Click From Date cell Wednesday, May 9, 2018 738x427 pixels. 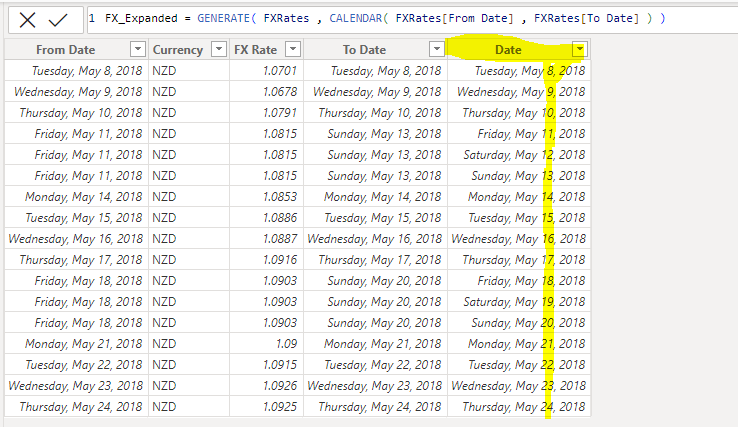click(x=76, y=91)
